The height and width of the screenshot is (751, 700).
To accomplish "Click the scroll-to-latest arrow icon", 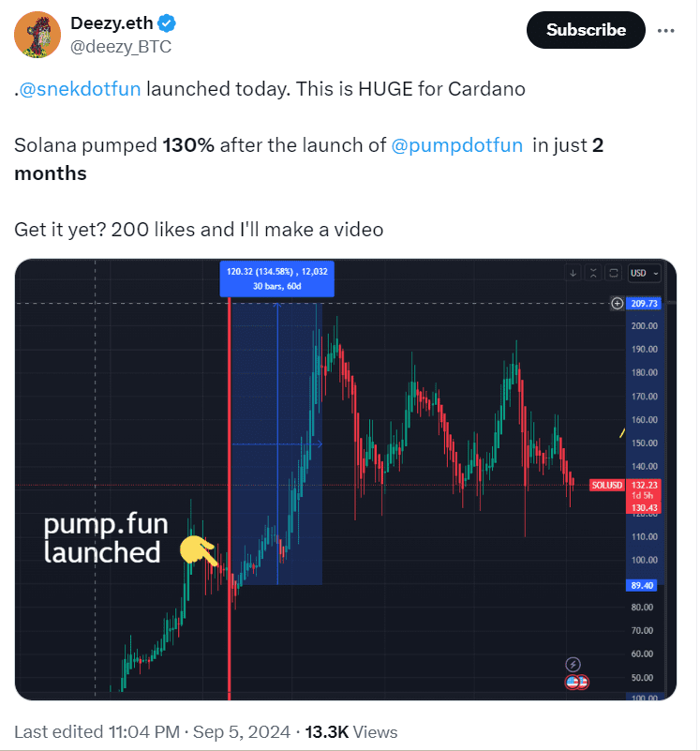I will click(x=573, y=273).
